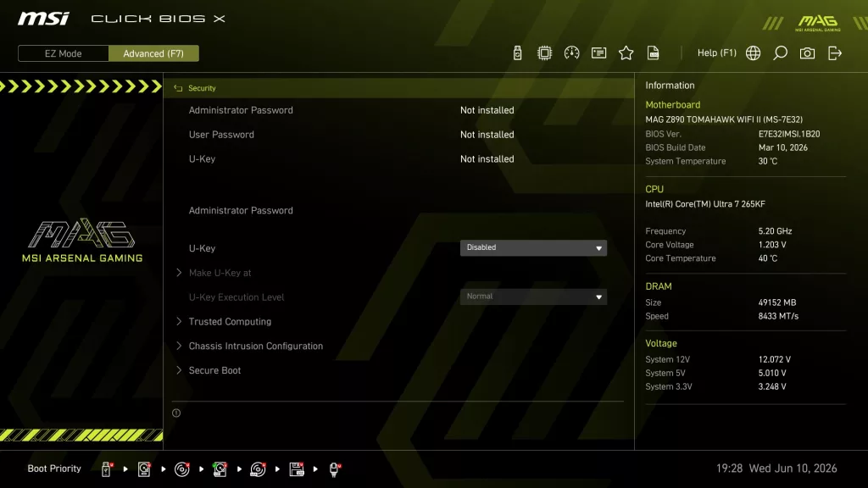Switch to EZ Mode

click(63, 53)
